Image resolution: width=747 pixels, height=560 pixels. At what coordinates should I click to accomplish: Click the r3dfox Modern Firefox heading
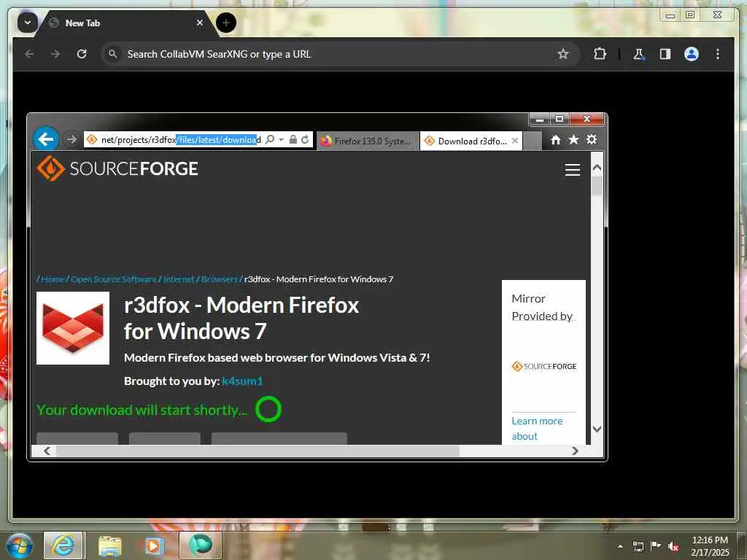[241, 318]
